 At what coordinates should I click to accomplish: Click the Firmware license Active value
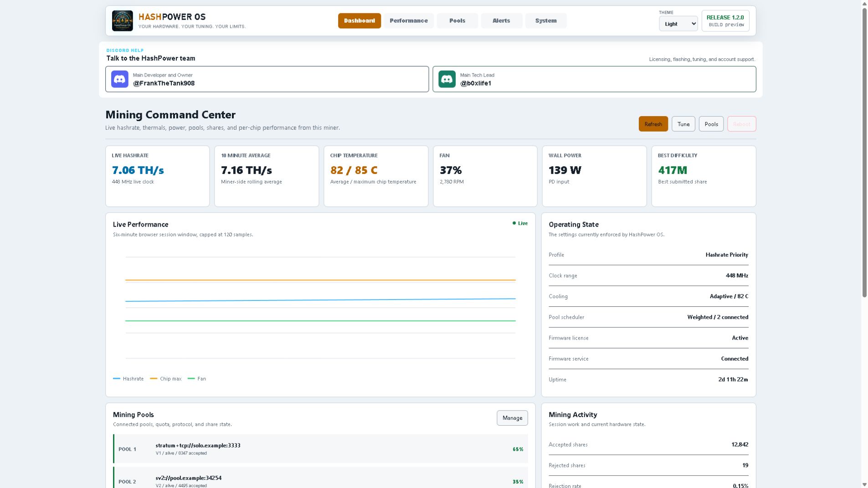[740, 338]
